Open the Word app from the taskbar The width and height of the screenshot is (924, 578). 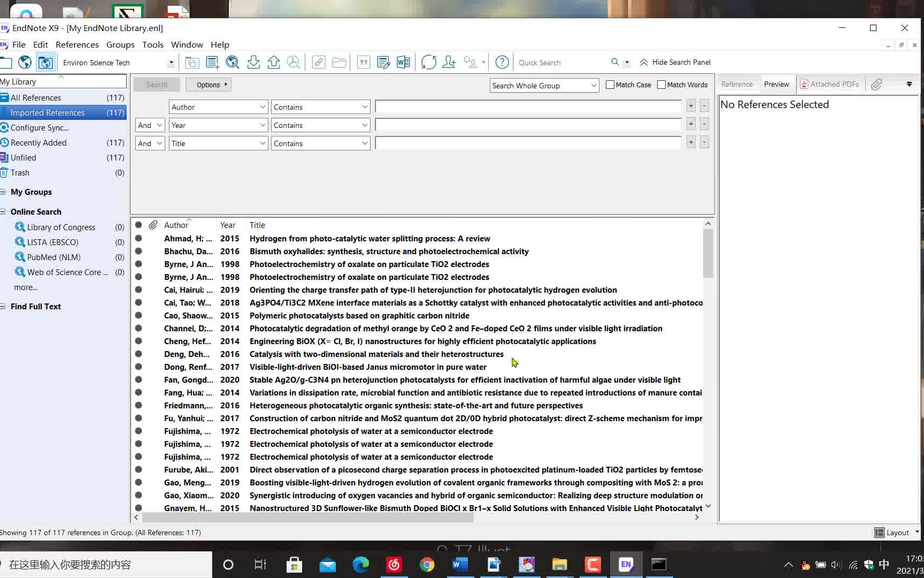click(460, 565)
